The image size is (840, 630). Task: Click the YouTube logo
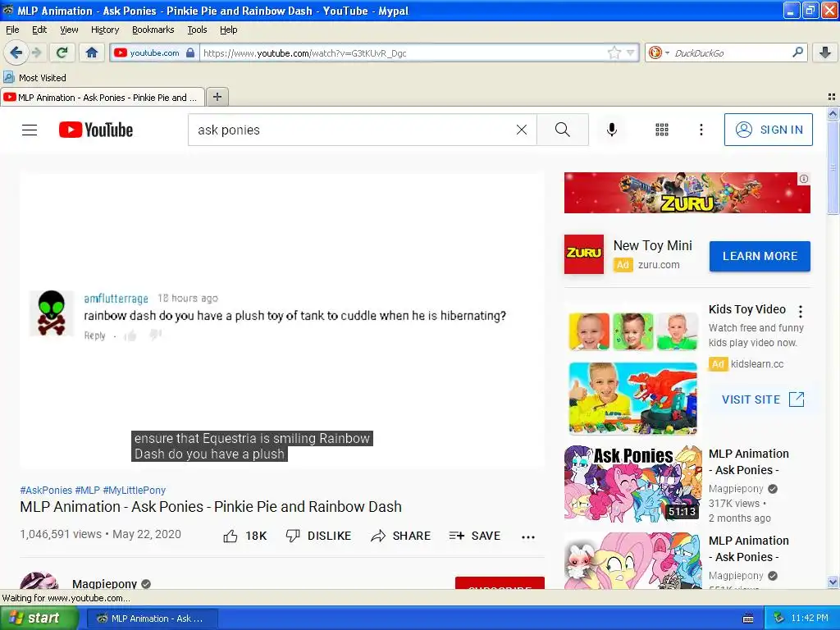[96, 130]
